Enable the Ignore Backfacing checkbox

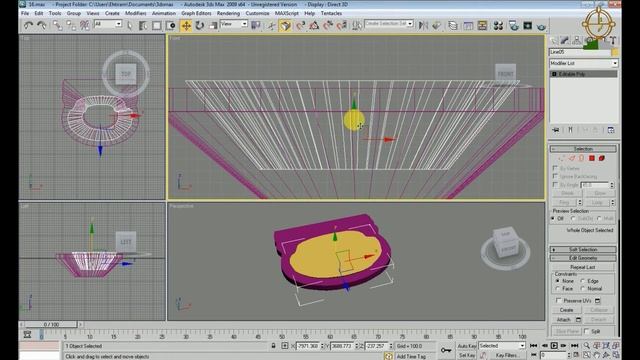555,176
